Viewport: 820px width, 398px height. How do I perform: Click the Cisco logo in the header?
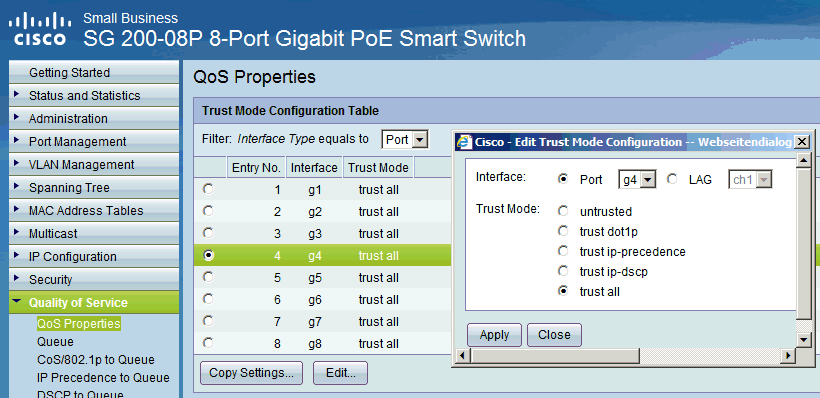[40, 30]
